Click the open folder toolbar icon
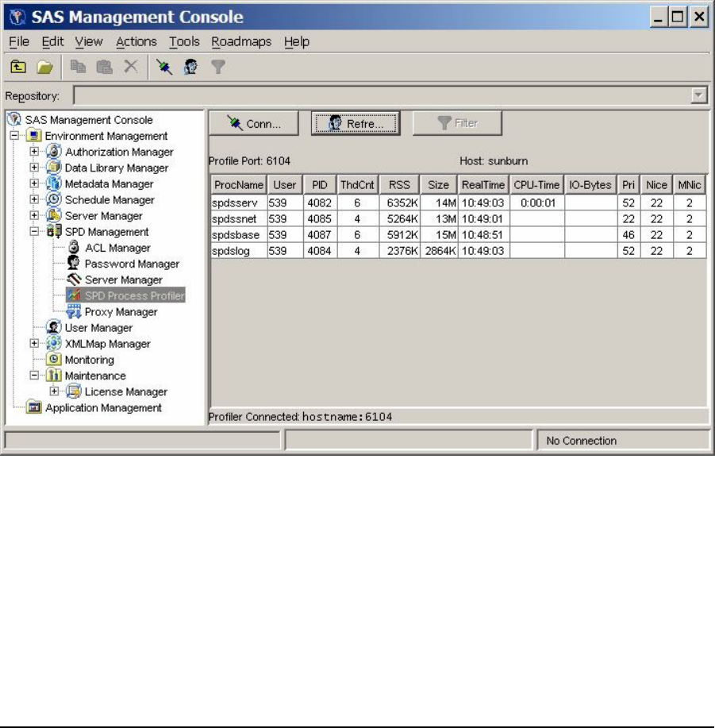This screenshot has width=715, height=728. (x=44, y=67)
